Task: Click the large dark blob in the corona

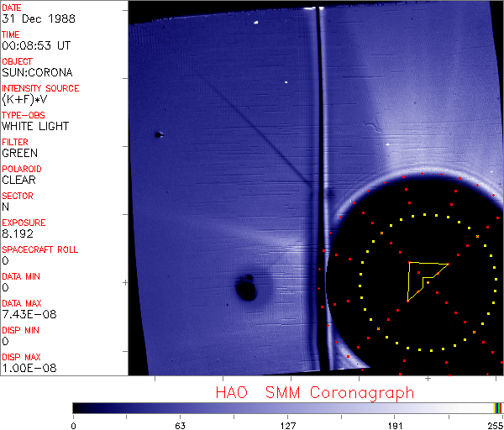Action: click(x=246, y=289)
